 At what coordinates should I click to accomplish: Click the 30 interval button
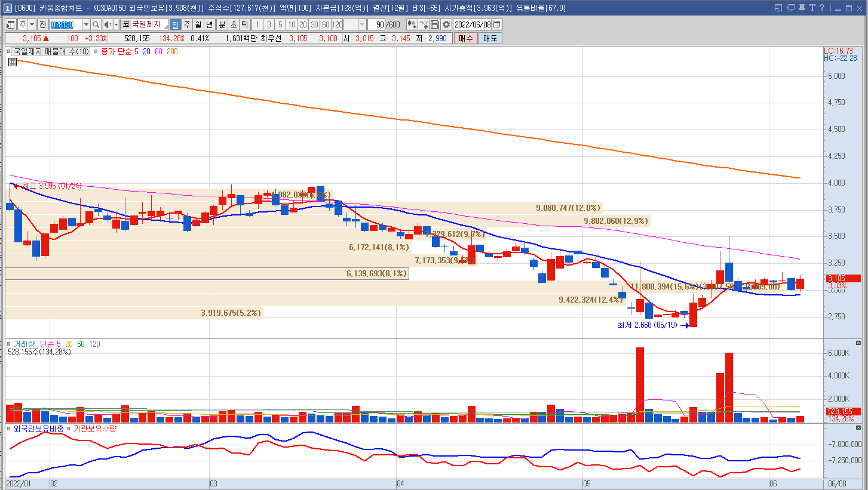314,24
